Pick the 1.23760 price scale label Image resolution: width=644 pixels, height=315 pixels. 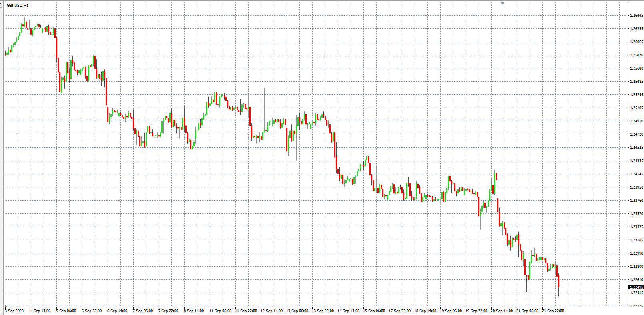[x=636, y=201]
